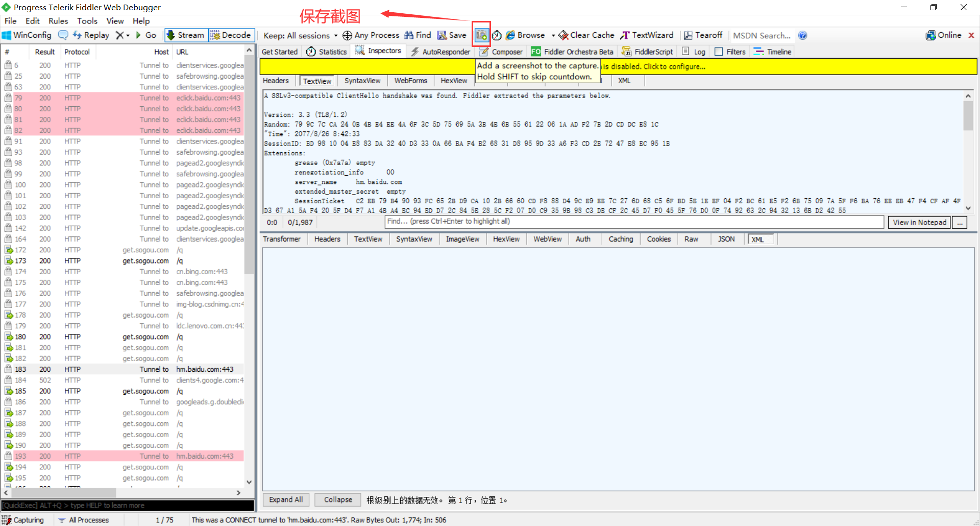Click the QuickExec command box
Screen dimensions: 980x526
[128, 505]
